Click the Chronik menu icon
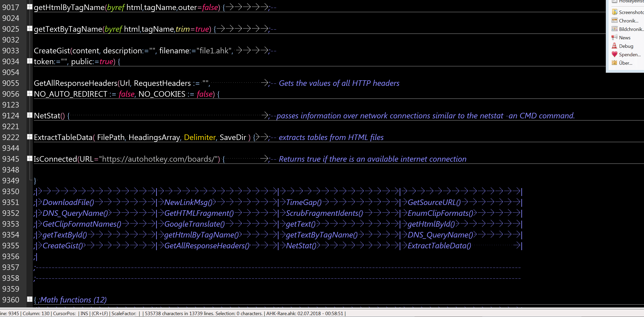This screenshot has height=317, width=644. click(615, 21)
